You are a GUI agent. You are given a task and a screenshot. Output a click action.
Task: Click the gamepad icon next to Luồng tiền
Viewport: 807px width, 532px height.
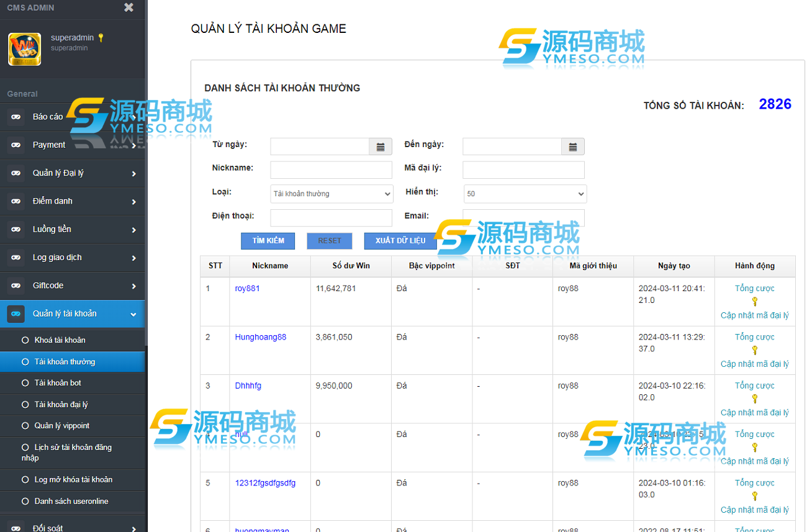pyautogui.click(x=16, y=229)
